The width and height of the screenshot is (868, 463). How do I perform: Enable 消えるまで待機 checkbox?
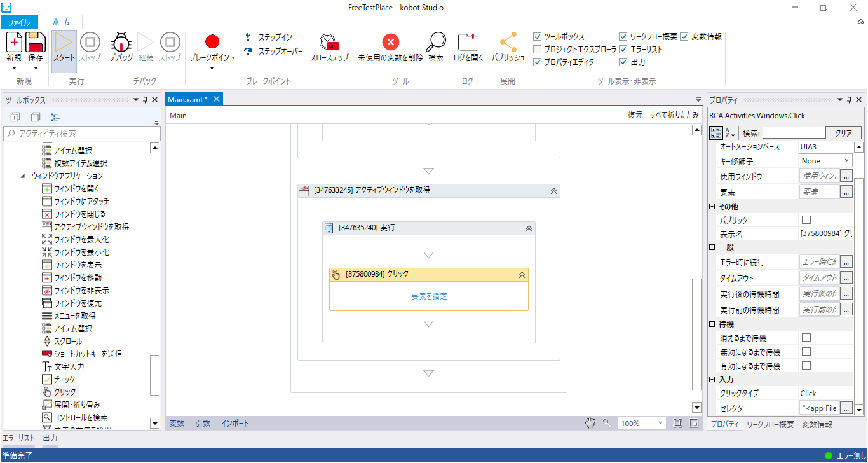click(x=806, y=337)
